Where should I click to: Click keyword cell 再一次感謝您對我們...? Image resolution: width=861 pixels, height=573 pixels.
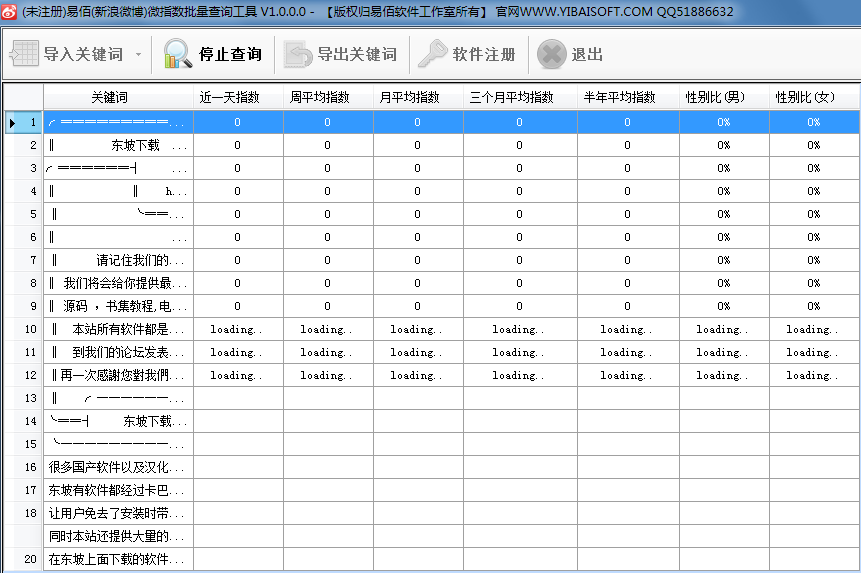tap(119, 375)
